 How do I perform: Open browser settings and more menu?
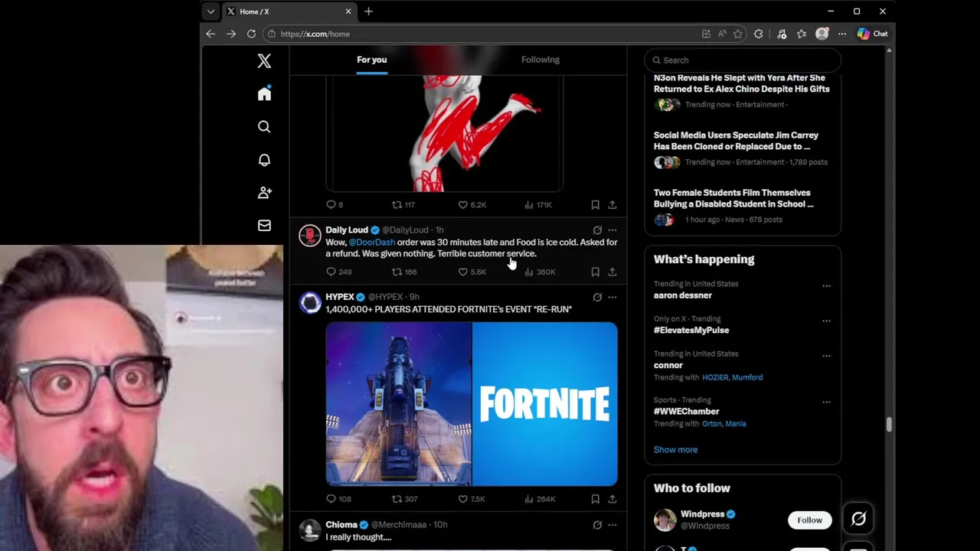842,34
